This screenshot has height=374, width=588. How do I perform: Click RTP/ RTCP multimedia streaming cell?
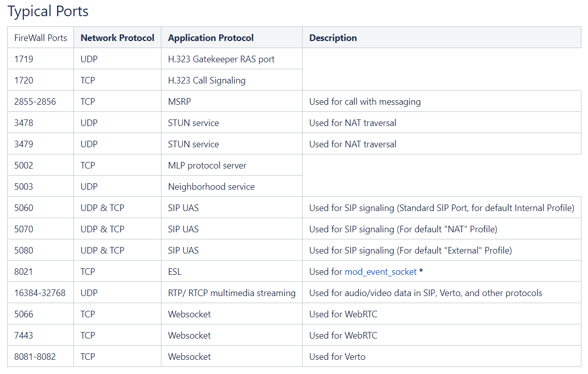coord(232,293)
